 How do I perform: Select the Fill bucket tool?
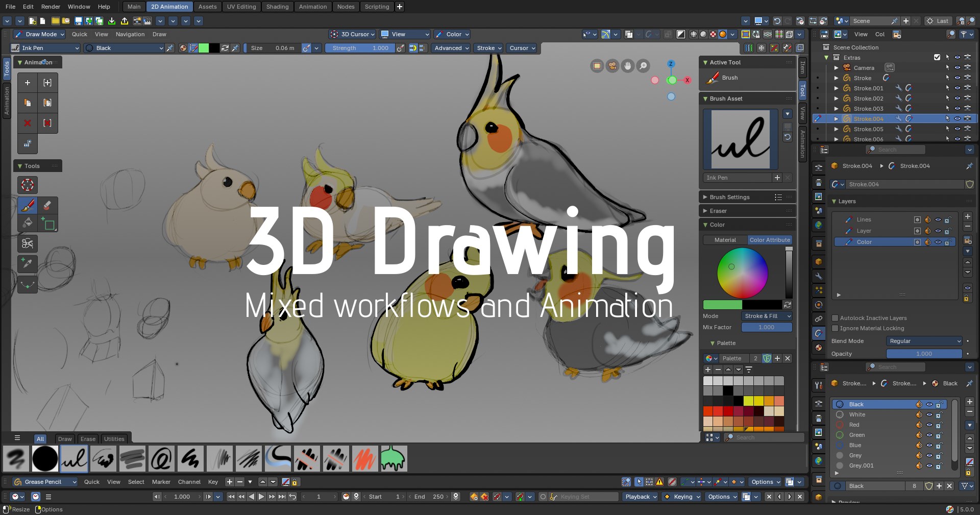click(x=28, y=223)
